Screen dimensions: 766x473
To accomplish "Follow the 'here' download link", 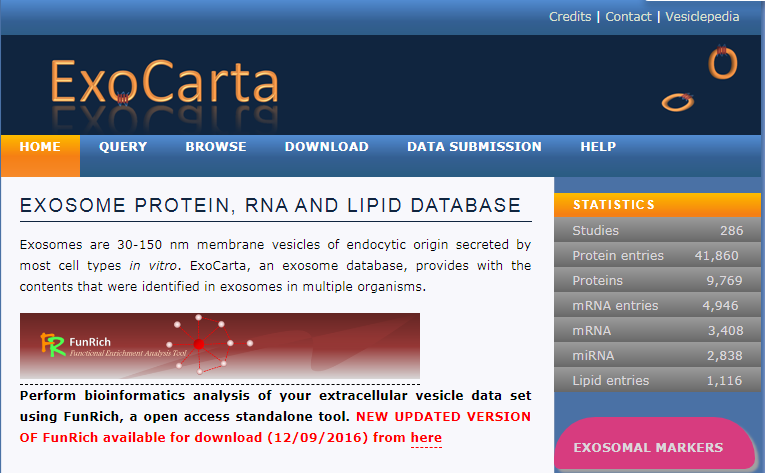I will tap(426, 438).
